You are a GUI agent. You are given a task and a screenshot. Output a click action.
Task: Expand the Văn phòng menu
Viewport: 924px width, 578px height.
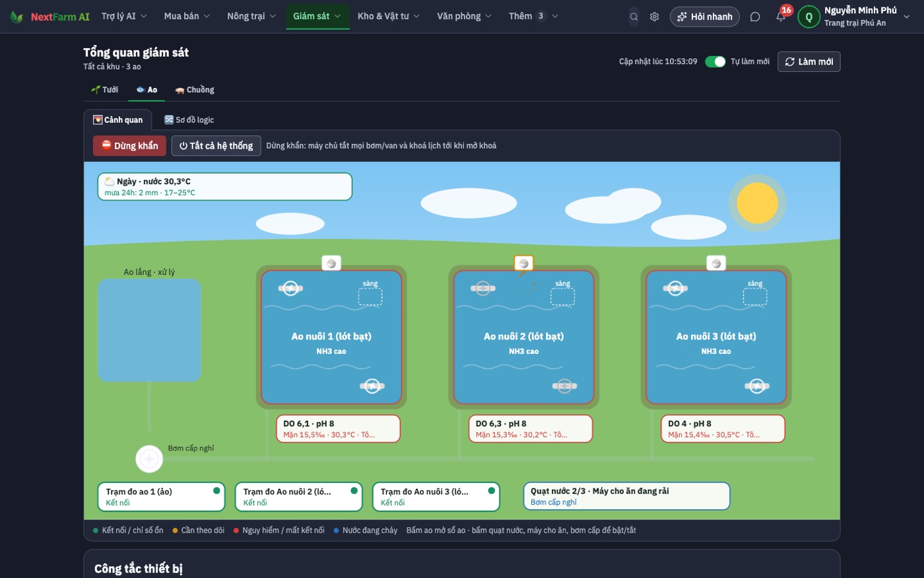point(464,16)
